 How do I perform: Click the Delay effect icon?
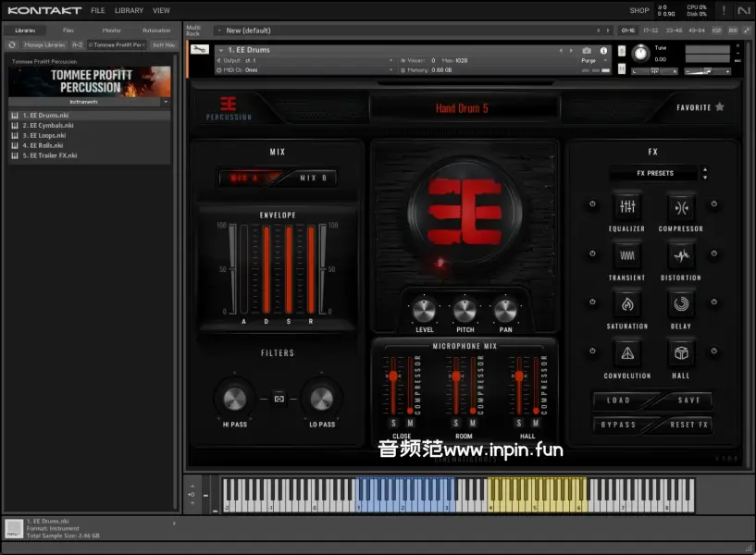coord(681,303)
